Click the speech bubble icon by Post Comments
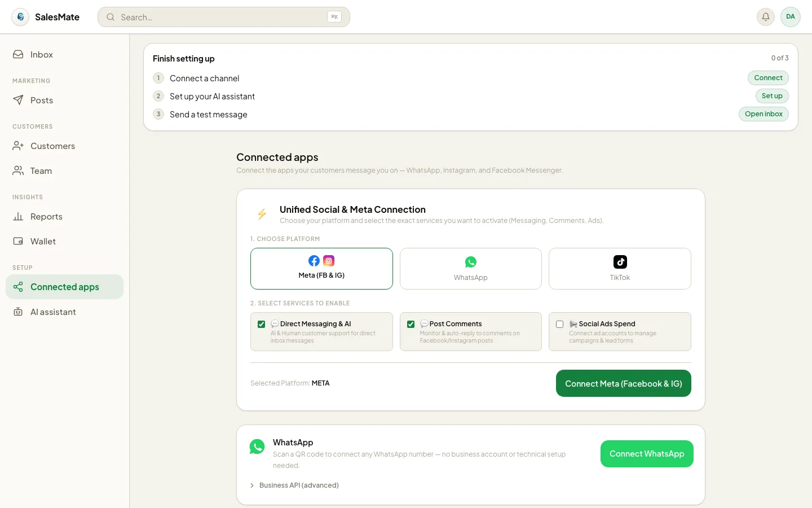This screenshot has width=812, height=508. 424,324
